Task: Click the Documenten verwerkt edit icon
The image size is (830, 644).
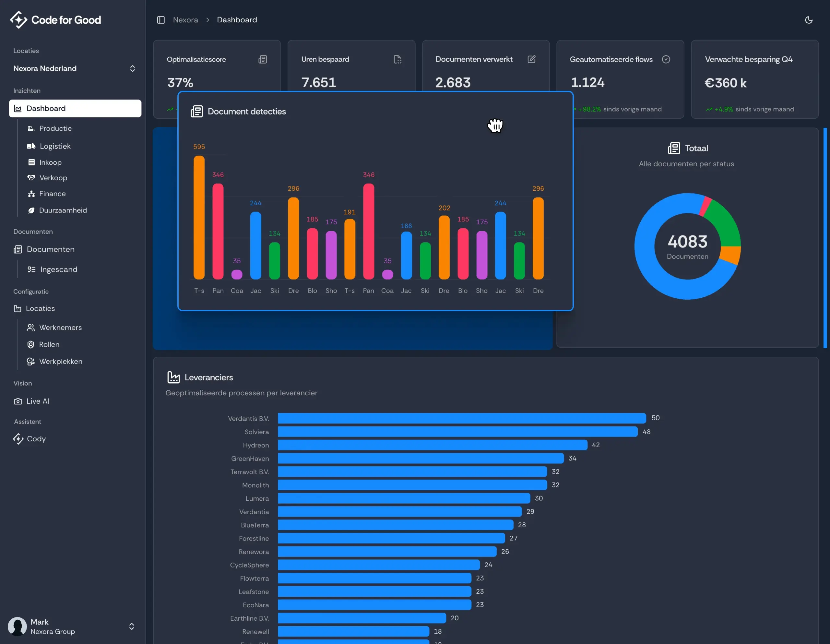Action: tap(531, 59)
